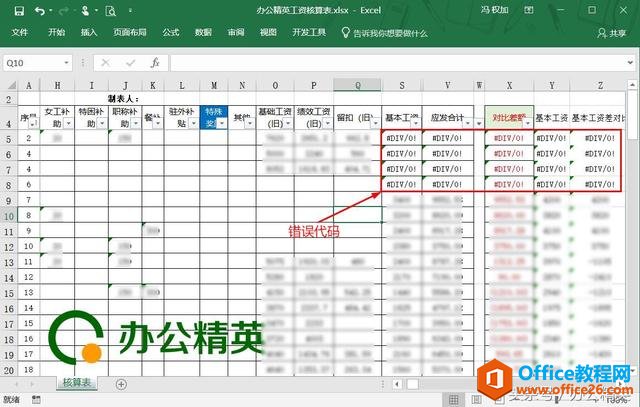Open the 特困补助 filter dropdown
Viewport: 640px width, 407px height.
(x=102, y=123)
